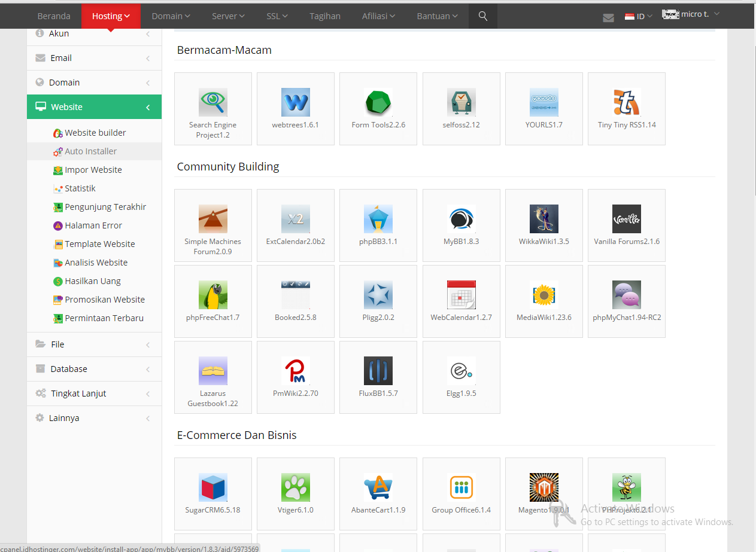Screen dimensions: 756x552
Task: Go to the Beranda home tab
Action: coord(54,16)
